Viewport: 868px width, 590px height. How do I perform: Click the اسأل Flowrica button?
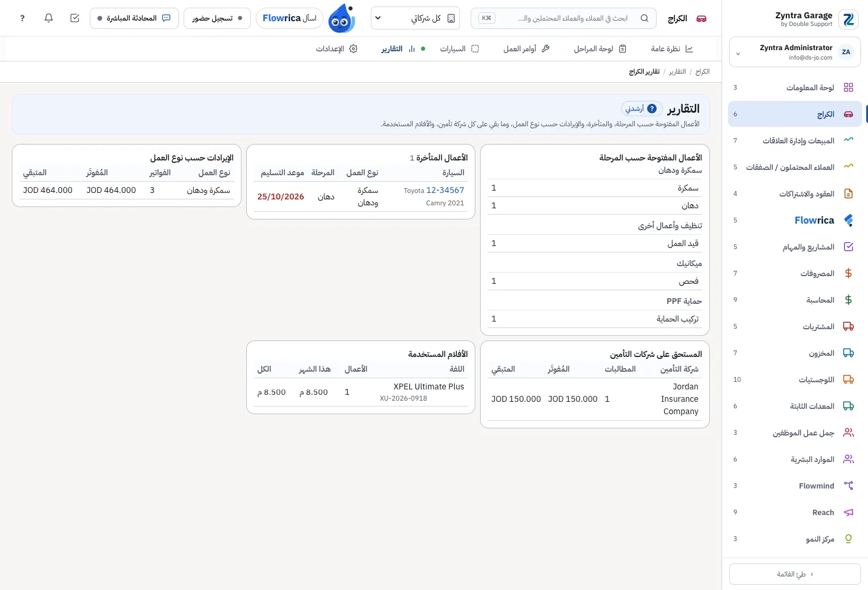click(x=289, y=18)
